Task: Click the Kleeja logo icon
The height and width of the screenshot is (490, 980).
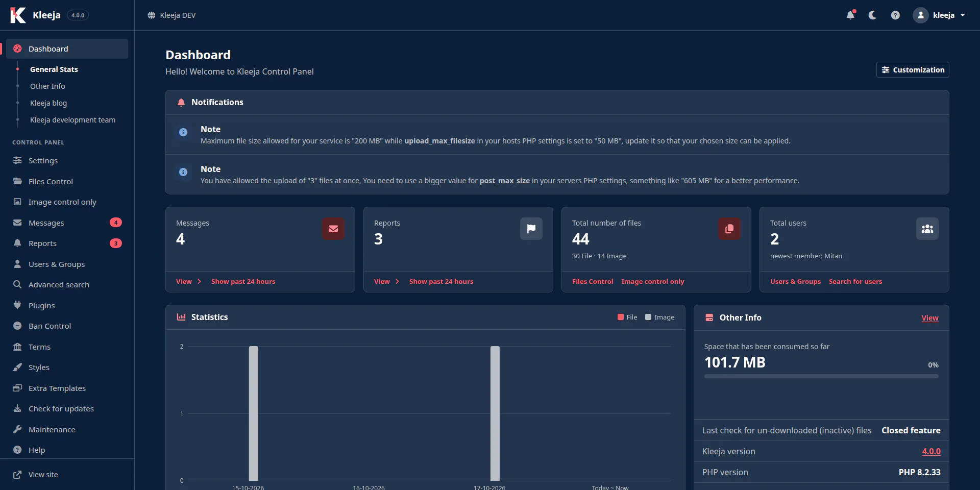Action: 18,15
